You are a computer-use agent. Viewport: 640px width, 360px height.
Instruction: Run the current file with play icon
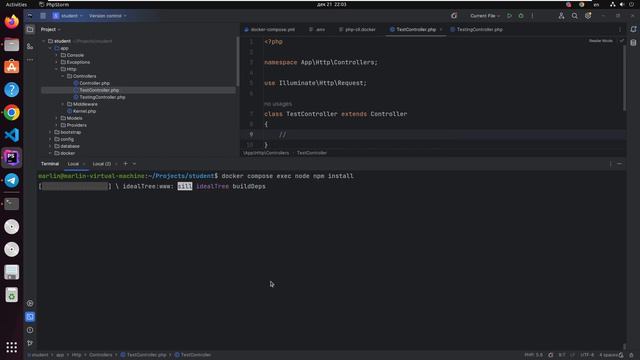click(x=509, y=16)
